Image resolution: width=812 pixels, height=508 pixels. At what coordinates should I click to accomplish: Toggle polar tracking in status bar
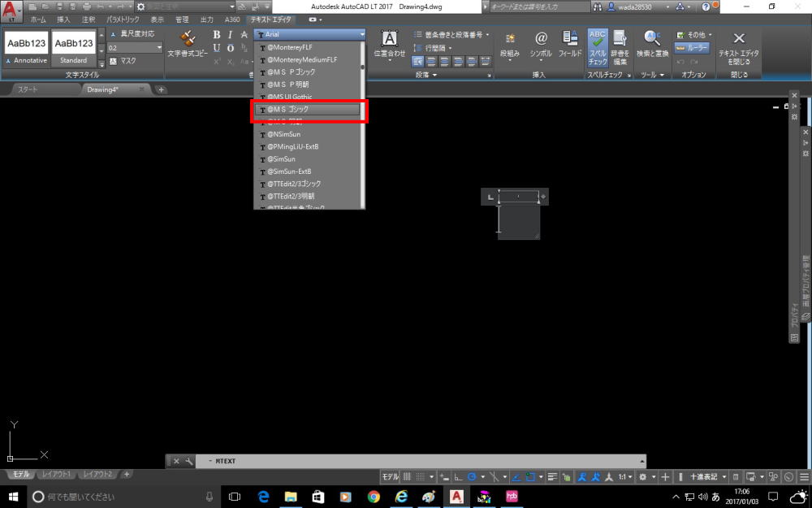click(472, 477)
